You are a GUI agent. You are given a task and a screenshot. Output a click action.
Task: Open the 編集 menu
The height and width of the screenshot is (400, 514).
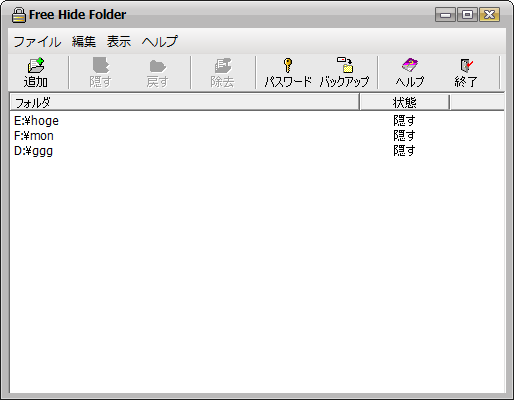click(84, 42)
